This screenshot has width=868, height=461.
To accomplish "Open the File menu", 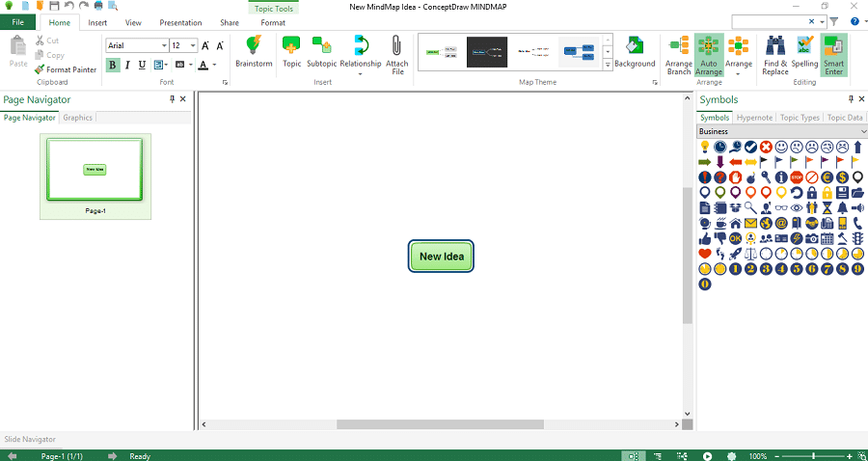I will tap(17, 23).
